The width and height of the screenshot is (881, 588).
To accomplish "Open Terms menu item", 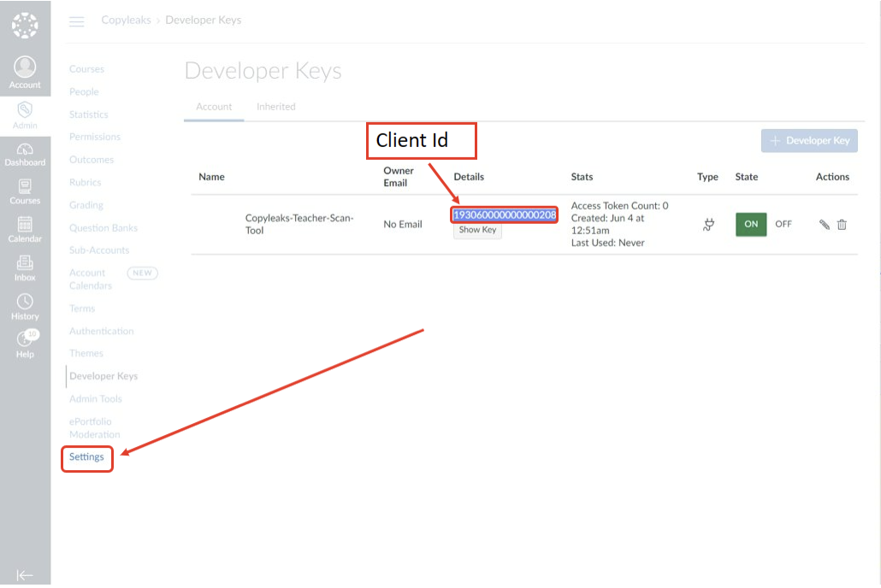I will [x=82, y=309].
